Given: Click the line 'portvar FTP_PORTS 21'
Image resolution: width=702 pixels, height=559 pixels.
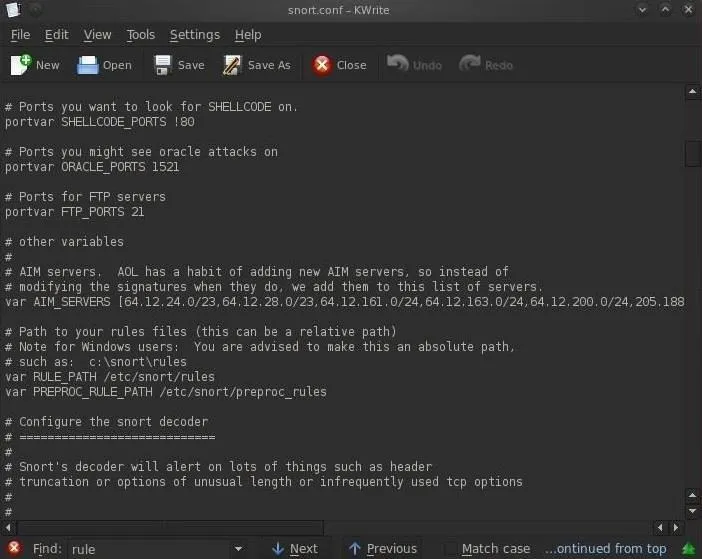Looking at the screenshot, I should pyautogui.click(x=74, y=212).
